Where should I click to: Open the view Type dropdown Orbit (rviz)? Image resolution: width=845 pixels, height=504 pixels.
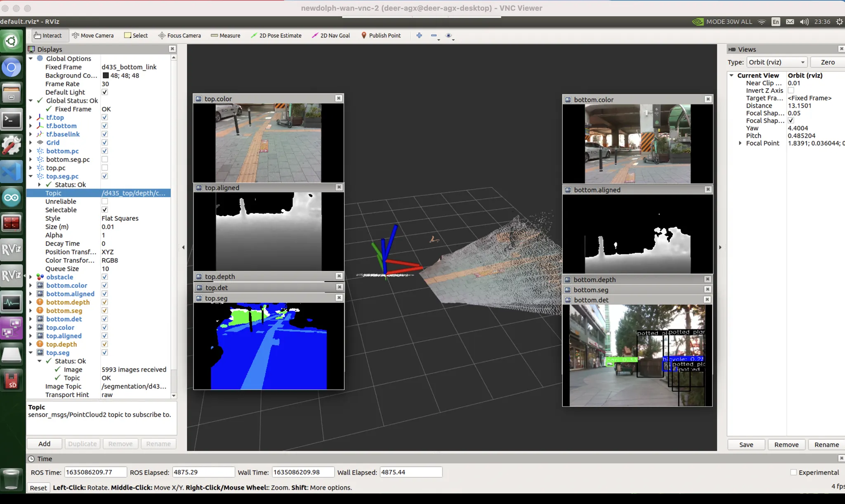coord(777,62)
